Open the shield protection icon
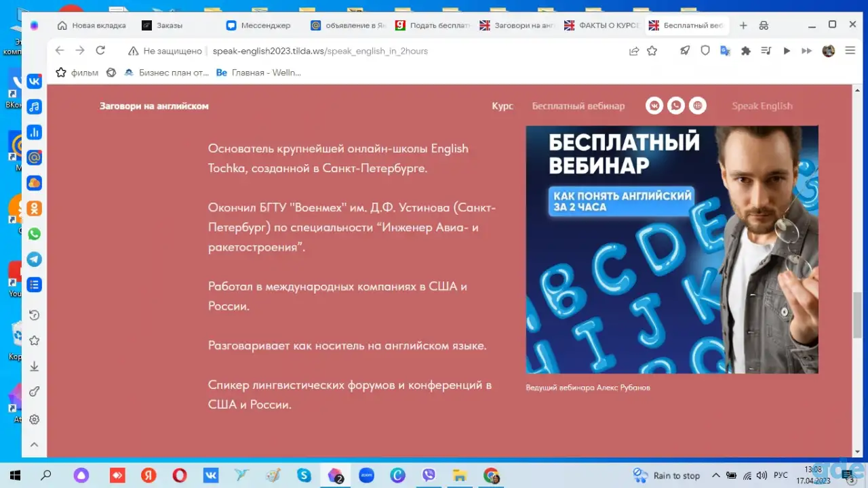Viewport: 868px width, 488px height. coord(705,51)
